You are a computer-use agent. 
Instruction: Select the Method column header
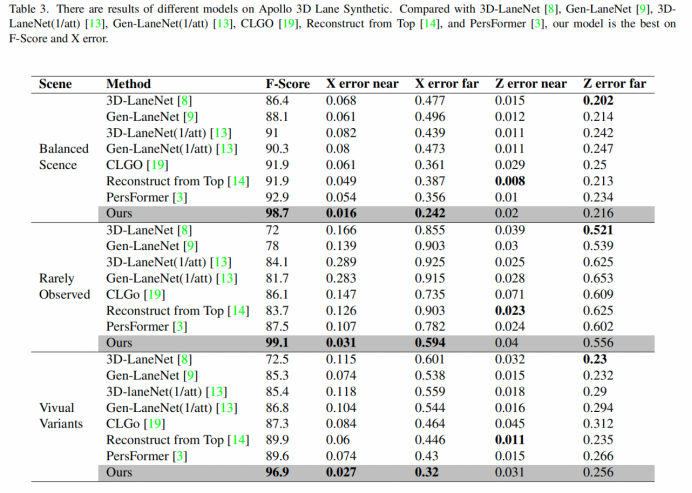coord(128,84)
